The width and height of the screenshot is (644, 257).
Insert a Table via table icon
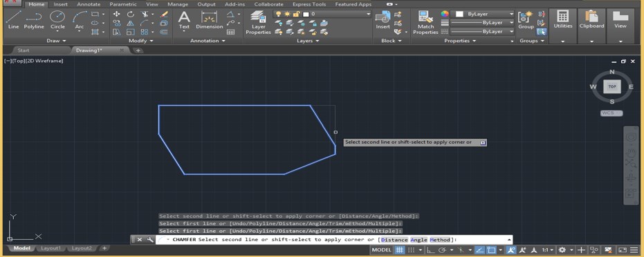[x=230, y=32]
